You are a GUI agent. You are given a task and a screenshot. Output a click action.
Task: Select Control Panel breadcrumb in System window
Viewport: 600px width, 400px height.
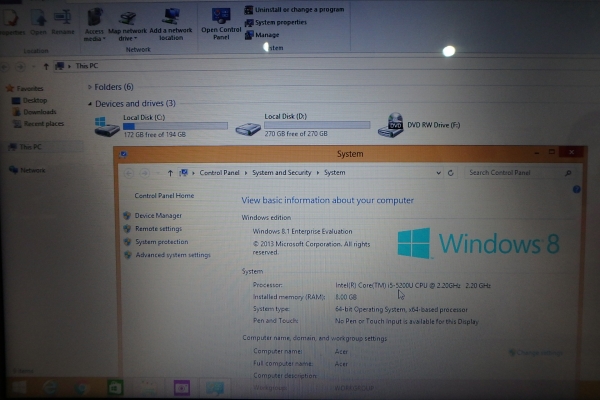point(219,173)
